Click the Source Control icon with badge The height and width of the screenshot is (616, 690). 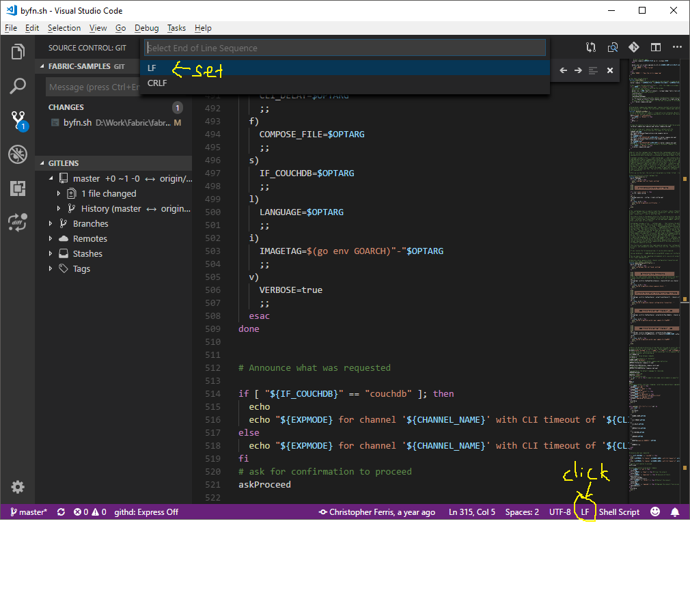pyautogui.click(x=18, y=121)
